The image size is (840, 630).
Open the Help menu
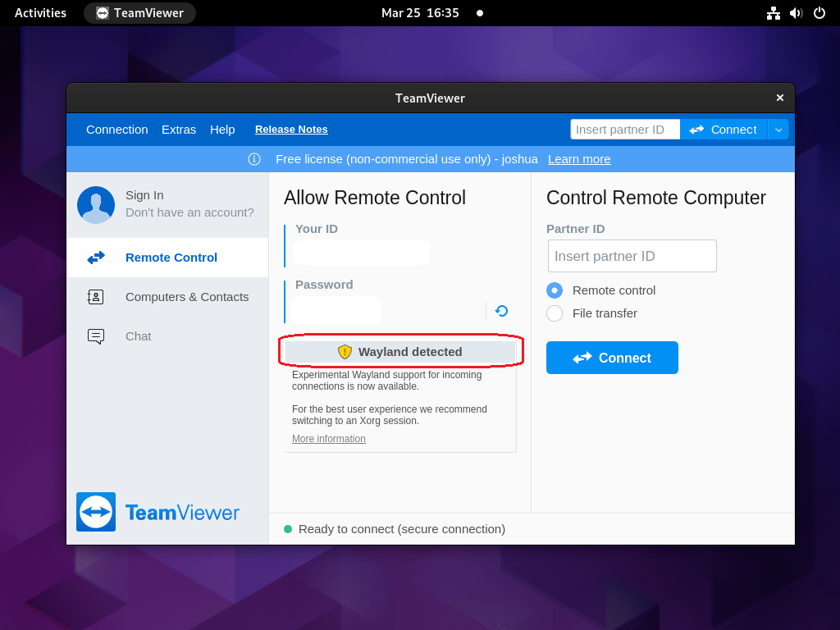pos(222,129)
